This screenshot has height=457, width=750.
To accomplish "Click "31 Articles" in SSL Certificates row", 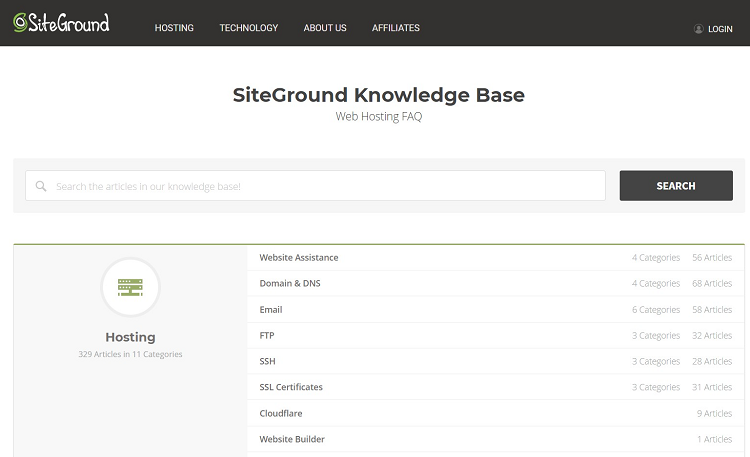I will click(712, 387).
